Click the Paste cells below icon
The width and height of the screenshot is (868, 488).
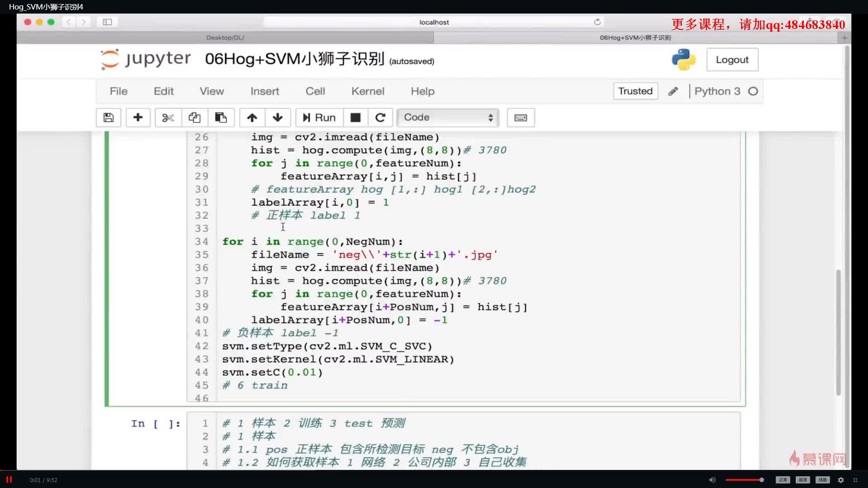(221, 117)
